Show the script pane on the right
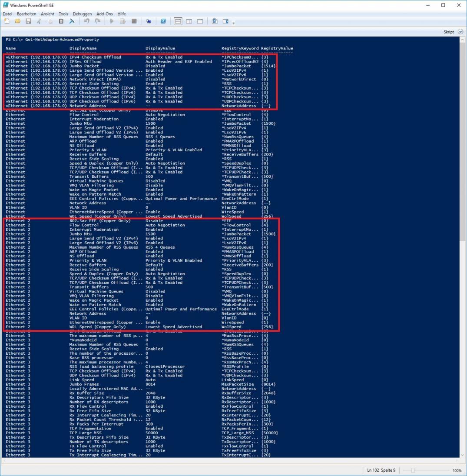Viewport: 467px width, 476px height. click(x=189, y=21)
